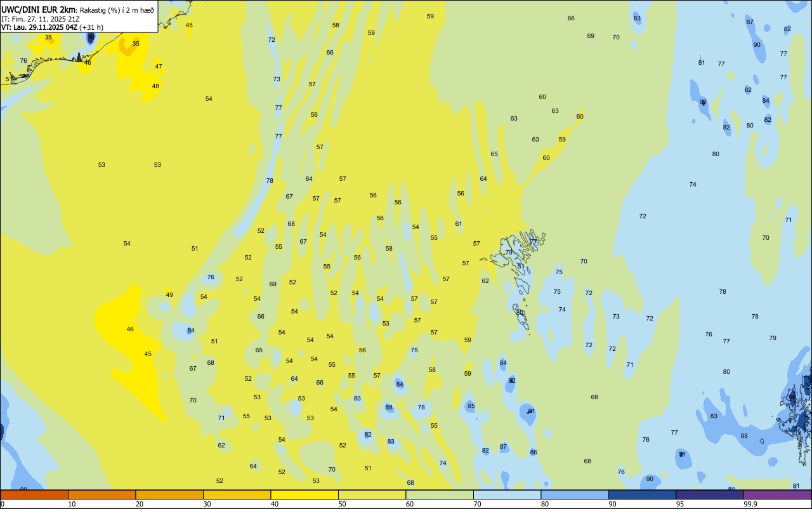Image resolution: width=812 pixels, height=509 pixels.
Task: Click the map humidity value 48
Action: [x=155, y=86]
